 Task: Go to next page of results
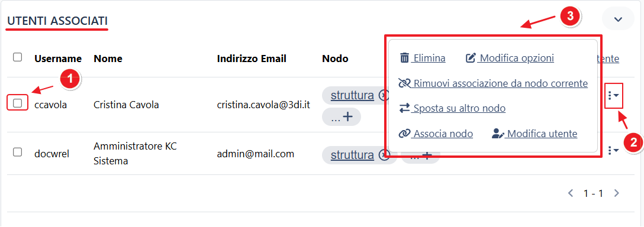pyautogui.click(x=616, y=193)
